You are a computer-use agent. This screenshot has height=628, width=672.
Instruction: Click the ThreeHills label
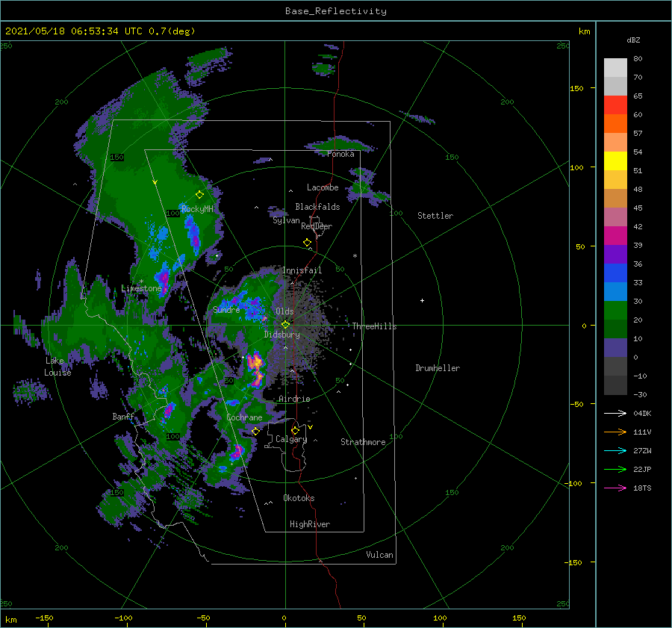pos(374,326)
